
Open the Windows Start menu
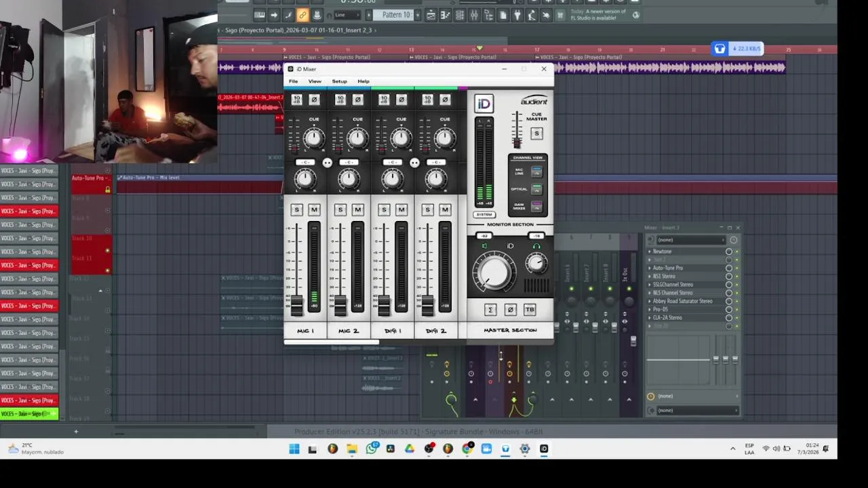(294, 449)
